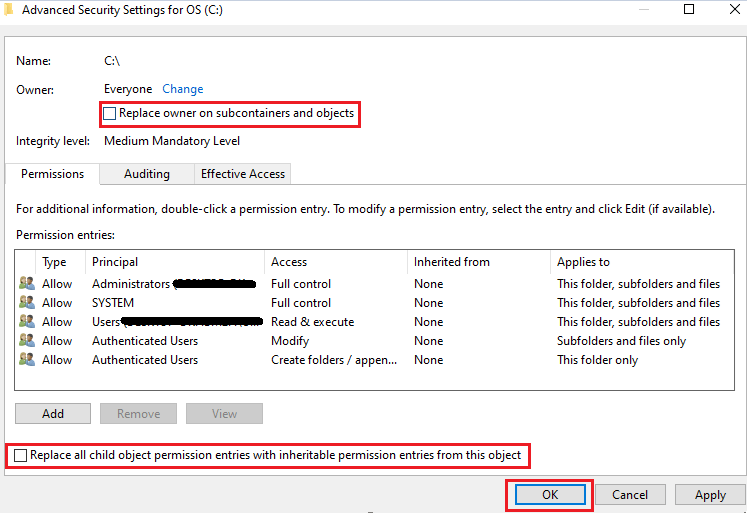Screen dimensions: 747x513
Task: Click the group icon of the SYSTEM entry
Action: [x=27, y=302]
